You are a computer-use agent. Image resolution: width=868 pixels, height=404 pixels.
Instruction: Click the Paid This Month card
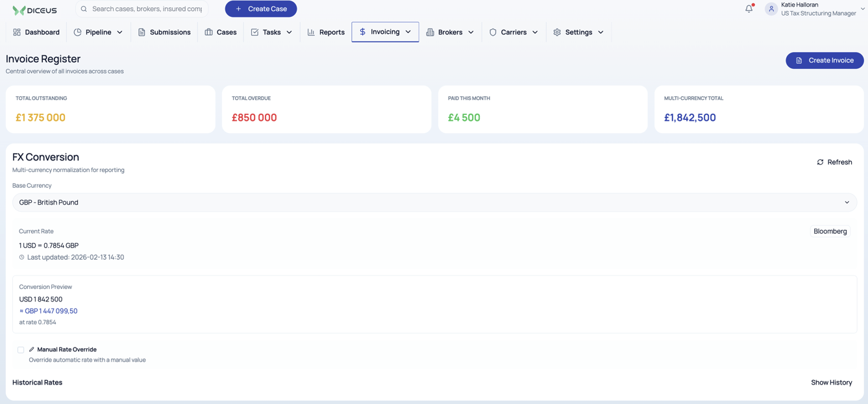click(543, 109)
